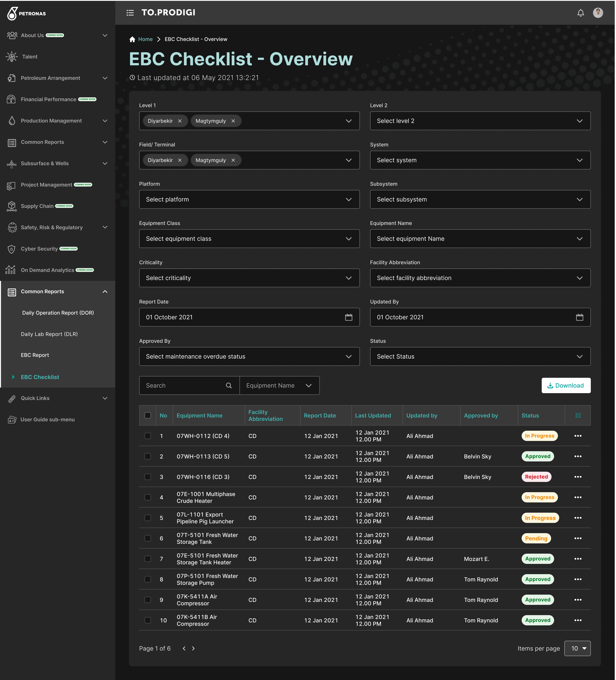Open the column settings icon in table header

(x=578, y=416)
